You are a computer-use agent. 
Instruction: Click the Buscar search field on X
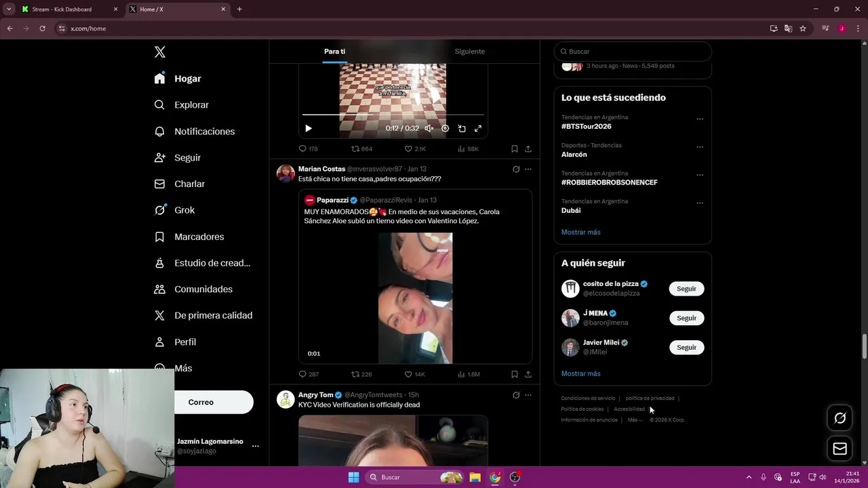point(633,52)
